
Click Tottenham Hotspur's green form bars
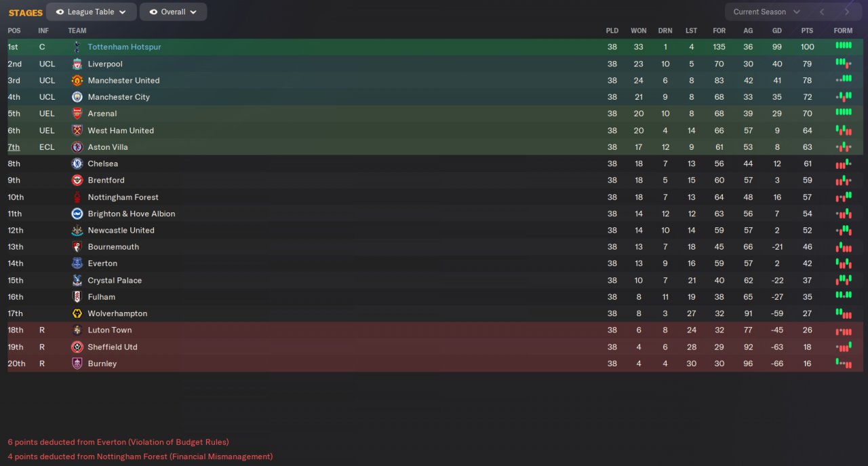(843, 46)
